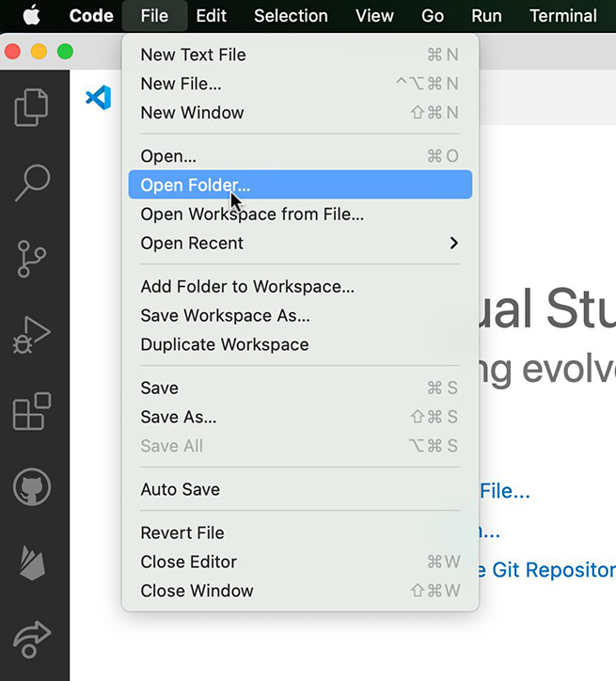Click the red close window button
The image size is (616, 681).
click(x=12, y=52)
